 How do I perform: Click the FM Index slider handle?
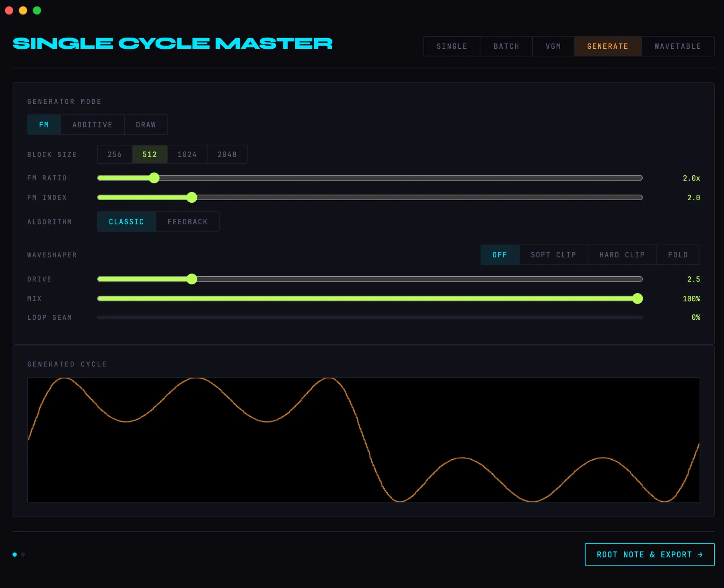pos(192,197)
